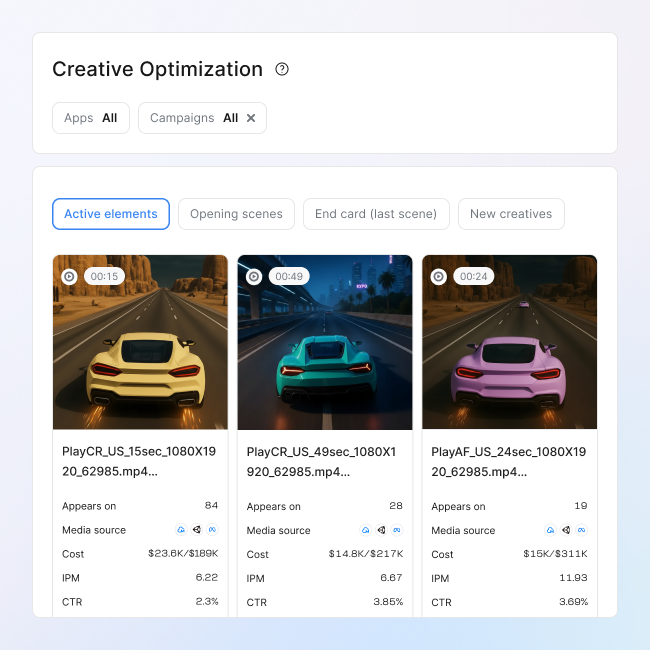
Task: Select the pink car creative thumbnail
Action: [x=509, y=350]
